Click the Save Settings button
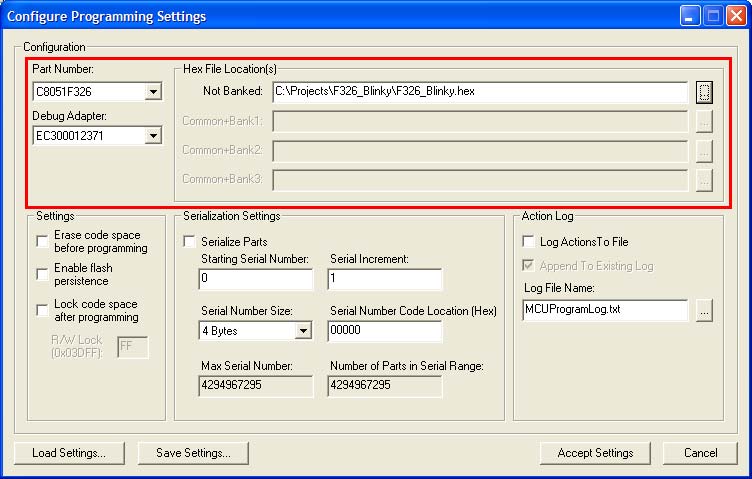The width and height of the screenshot is (752, 479). pos(193,453)
